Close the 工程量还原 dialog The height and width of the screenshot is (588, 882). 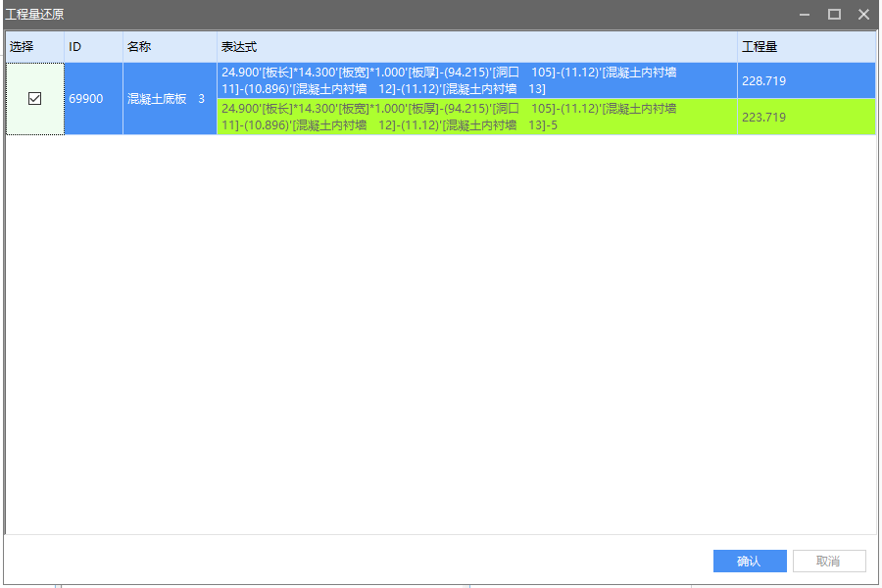[x=863, y=15]
